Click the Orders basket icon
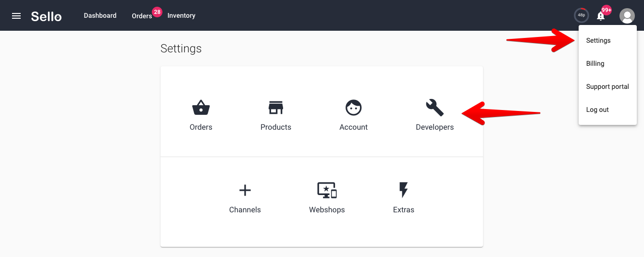This screenshot has height=257, width=644. [201, 108]
